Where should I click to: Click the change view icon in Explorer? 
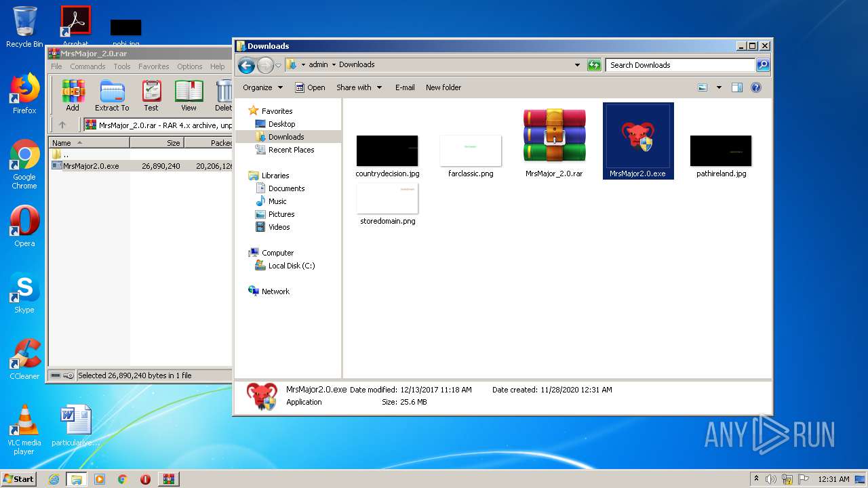pos(703,87)
